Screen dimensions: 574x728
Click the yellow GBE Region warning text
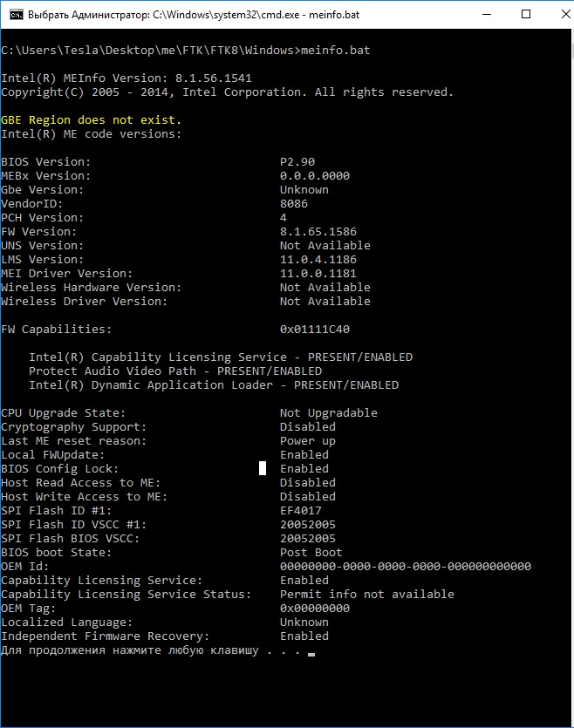coord(92,120)
